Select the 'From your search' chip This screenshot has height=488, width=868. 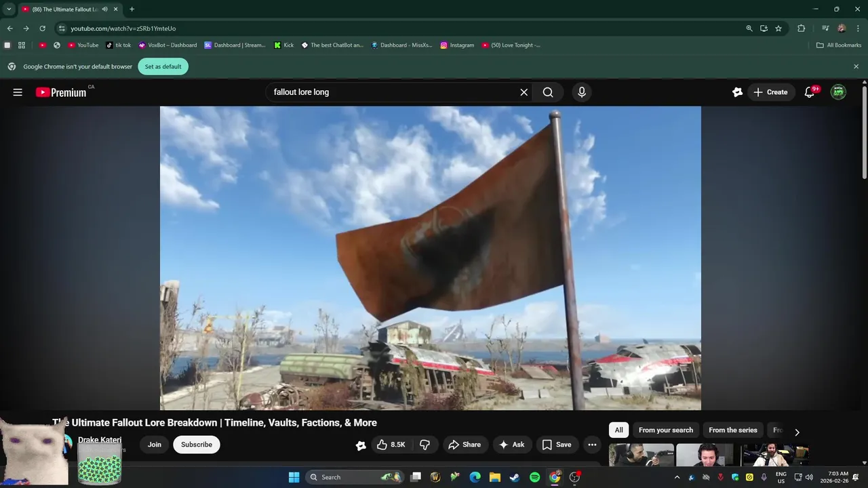click(x=666, y=430)
